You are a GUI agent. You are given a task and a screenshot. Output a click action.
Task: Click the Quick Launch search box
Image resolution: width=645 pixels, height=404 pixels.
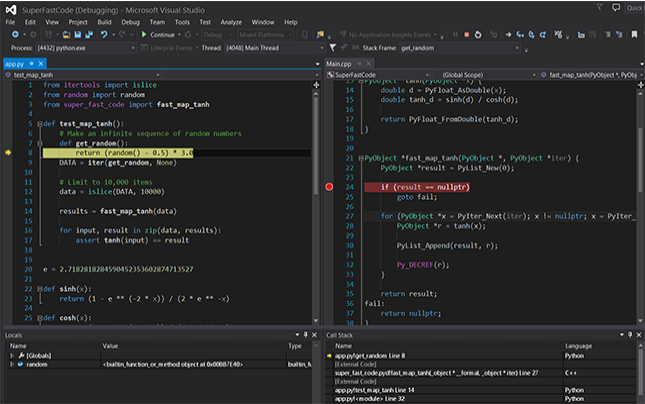tap(635, 8)
